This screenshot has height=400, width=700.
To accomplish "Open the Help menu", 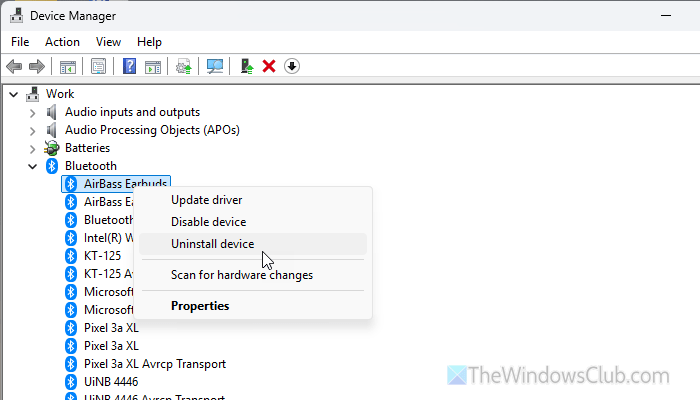I will [x=149, y=42].
